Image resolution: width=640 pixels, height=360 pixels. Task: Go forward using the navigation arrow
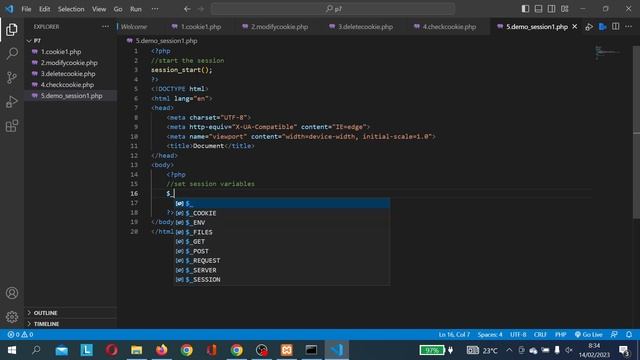pos(201,9)
